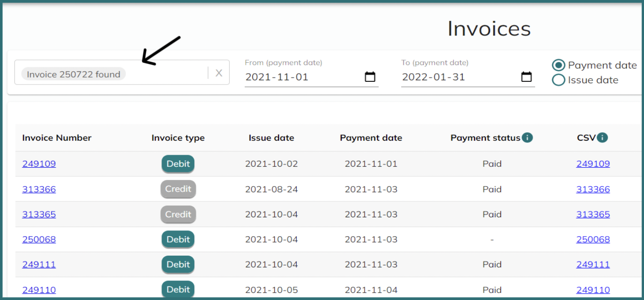
Task: Show CSV column info icon
Action: pyautogui.click(x=602, y=138)
